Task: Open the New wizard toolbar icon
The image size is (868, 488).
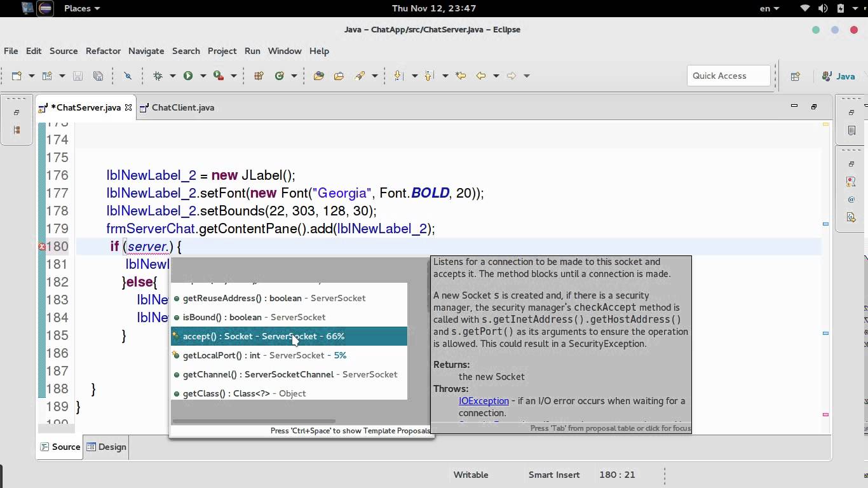Action: pos(17,76)
